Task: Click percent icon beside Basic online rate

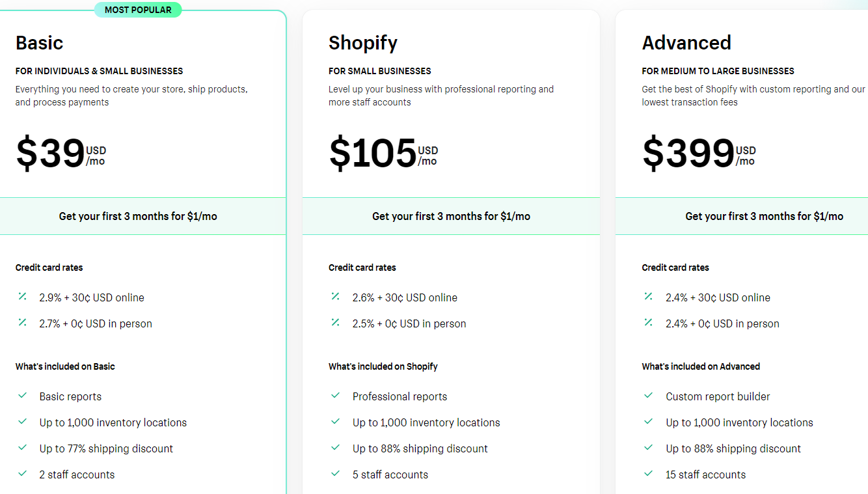Action: click(x=22, y=297)
